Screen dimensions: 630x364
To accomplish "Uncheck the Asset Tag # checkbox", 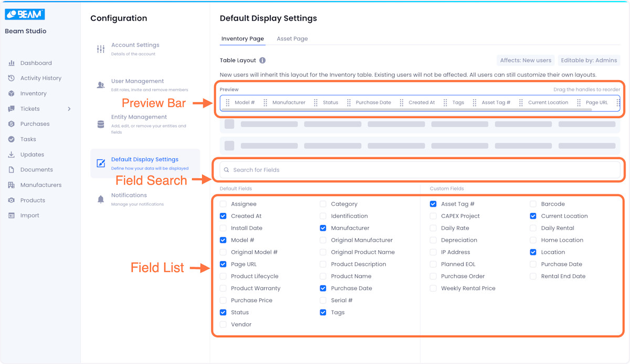I will pyautogui.click(x=433, y=204).
